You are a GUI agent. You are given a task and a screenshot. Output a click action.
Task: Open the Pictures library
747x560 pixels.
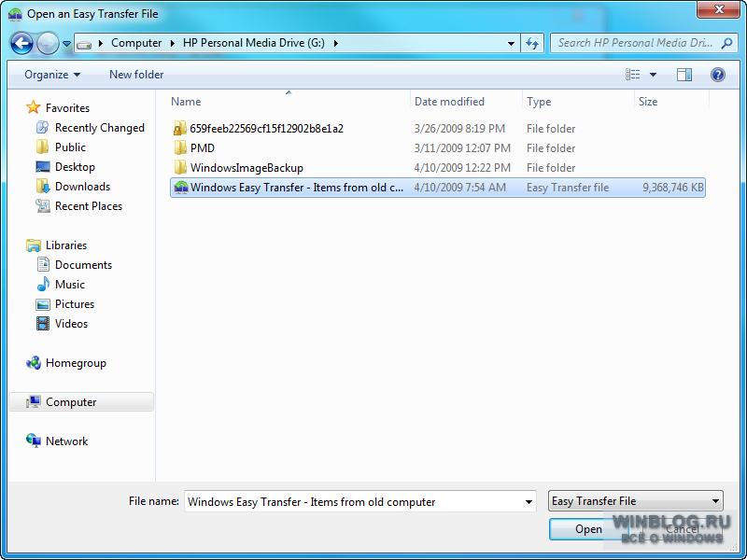(x=75, y=304)
